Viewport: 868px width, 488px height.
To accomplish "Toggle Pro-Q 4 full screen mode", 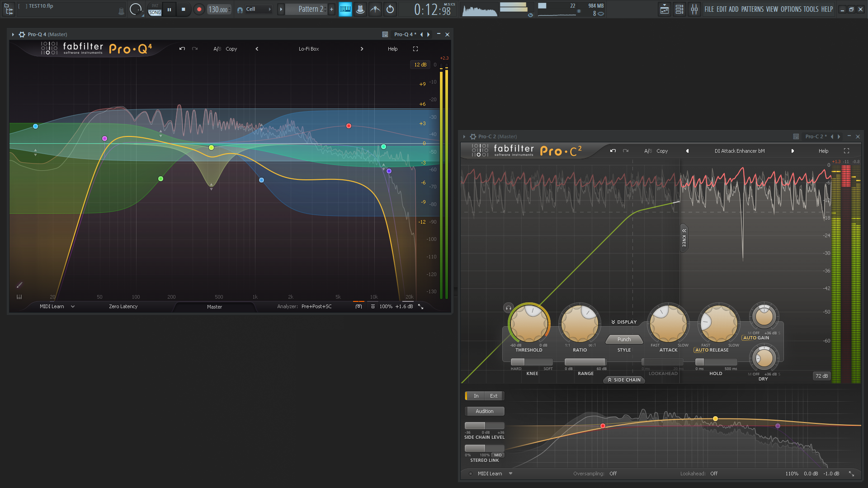I will point(415,49).
